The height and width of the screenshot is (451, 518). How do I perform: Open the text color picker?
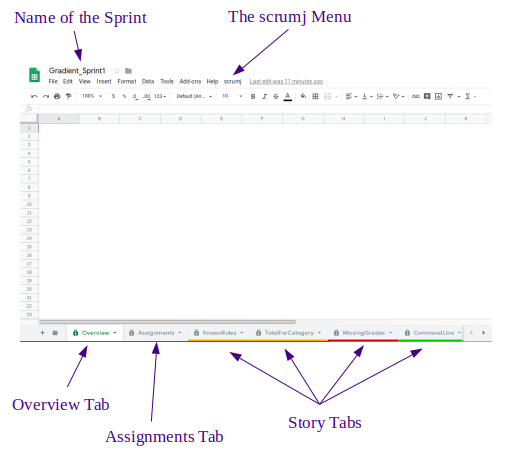click(x=287, y=97)
